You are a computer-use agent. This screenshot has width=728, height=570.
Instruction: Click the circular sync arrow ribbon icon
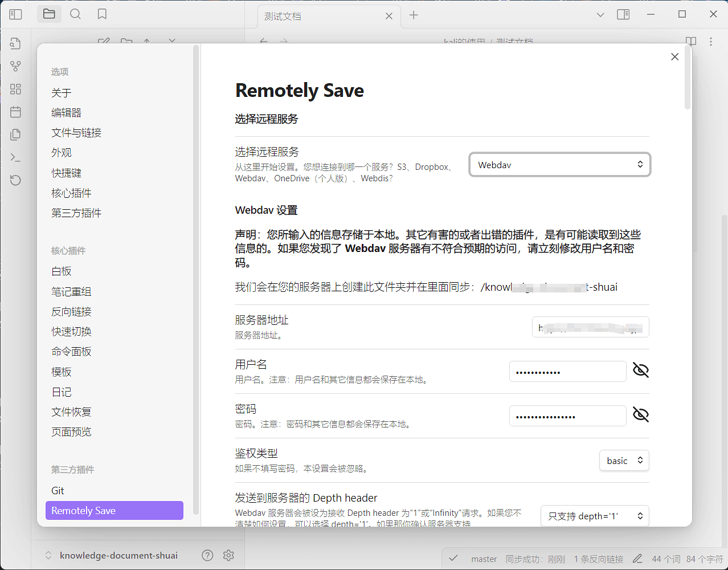[x=15, y=180]
